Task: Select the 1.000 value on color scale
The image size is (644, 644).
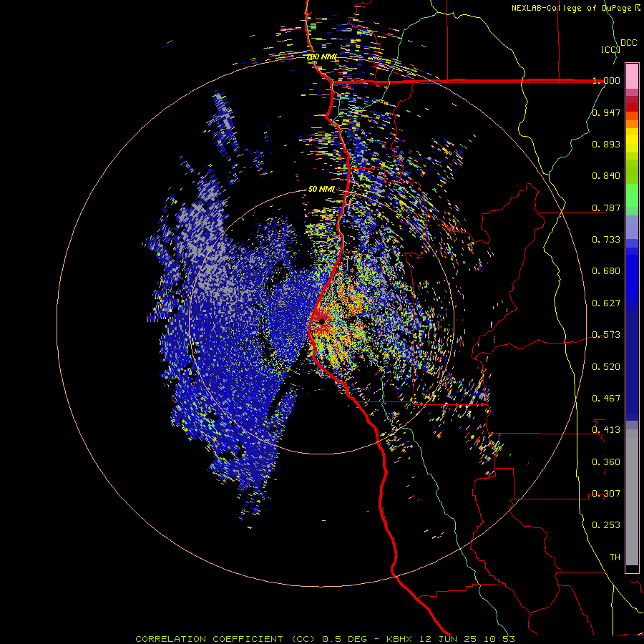Action: point(606,80)
